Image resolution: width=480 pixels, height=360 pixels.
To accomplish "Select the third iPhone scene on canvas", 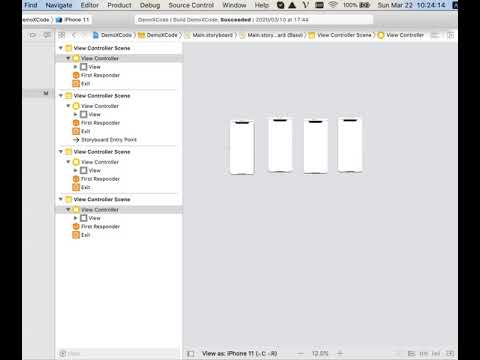I will tap(315, 146).
